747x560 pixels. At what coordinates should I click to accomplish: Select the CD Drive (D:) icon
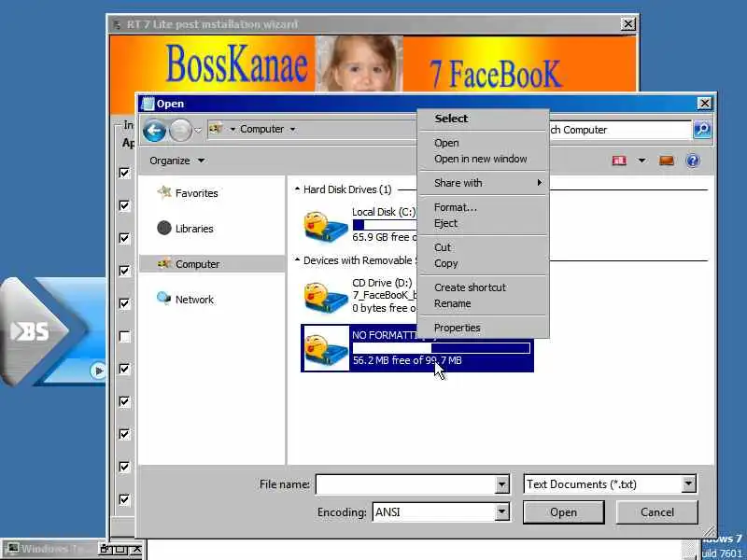click(x=326, y=297)
